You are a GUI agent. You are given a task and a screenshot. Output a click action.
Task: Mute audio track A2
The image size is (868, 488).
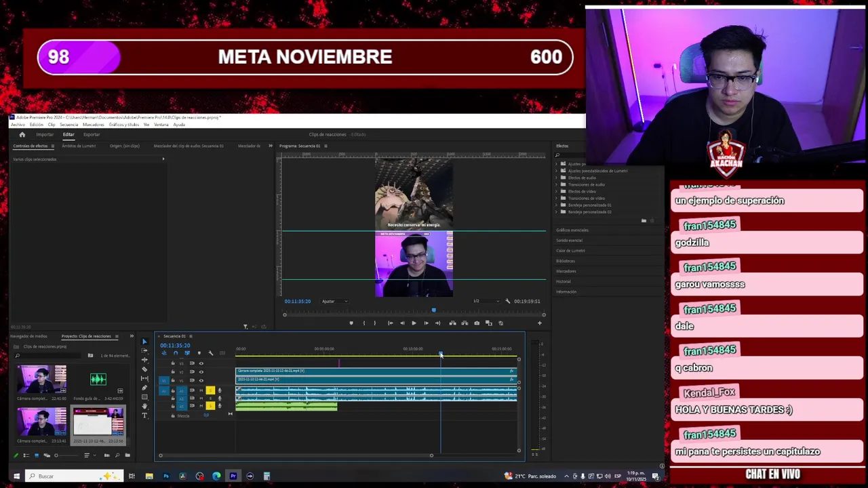coord(201,398)
